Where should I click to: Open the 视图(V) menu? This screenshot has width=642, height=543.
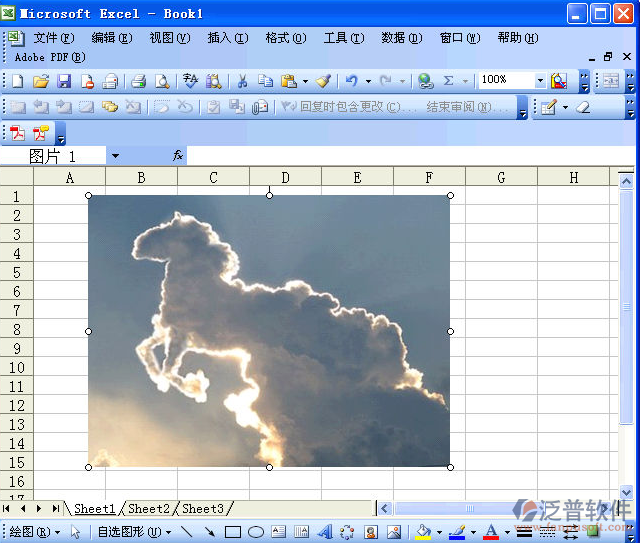[x=170, y=38]
